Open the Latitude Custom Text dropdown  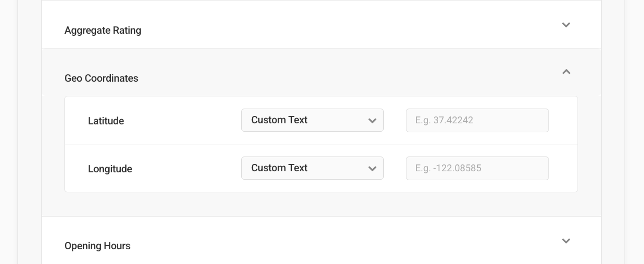pyautogui.click(x=312, y=120)
